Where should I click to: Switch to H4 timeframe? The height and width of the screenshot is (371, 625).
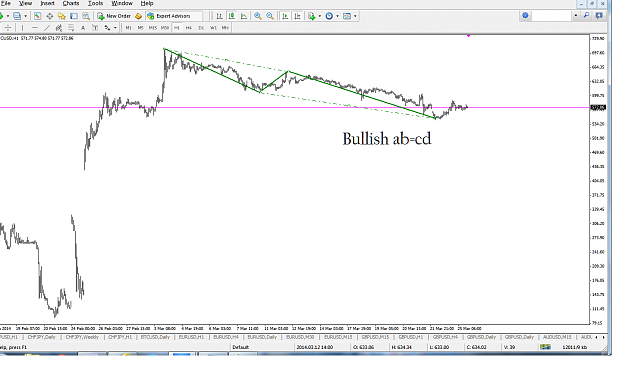tap(189, 28)
